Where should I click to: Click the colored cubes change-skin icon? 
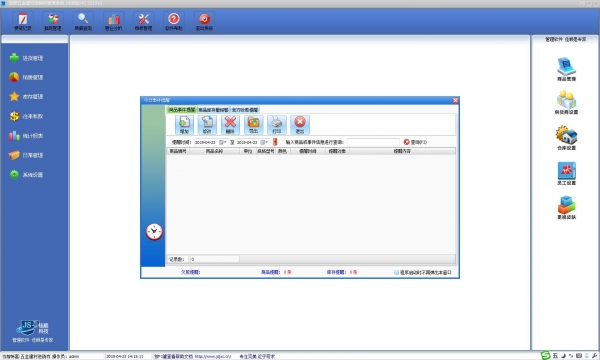coord(566,207)
